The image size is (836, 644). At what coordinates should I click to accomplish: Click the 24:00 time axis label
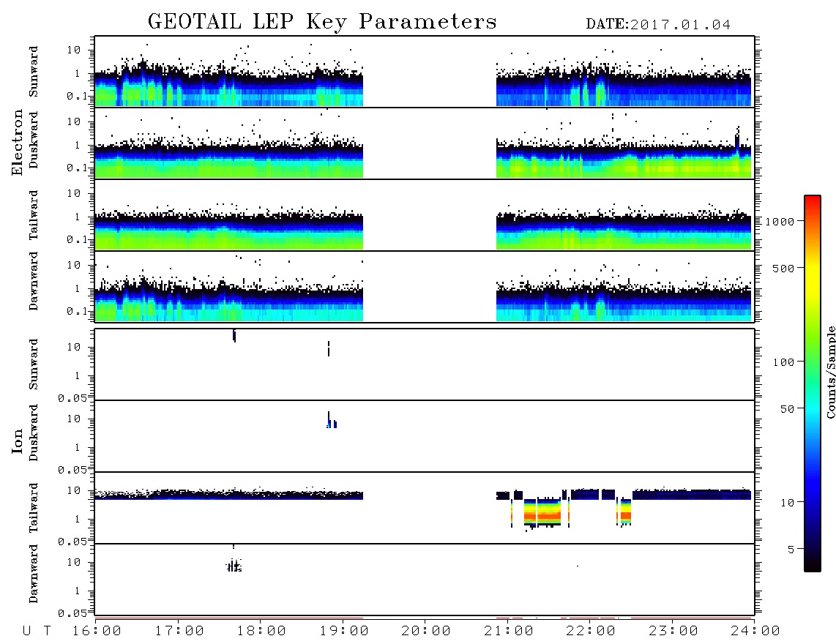coord(755,632)
